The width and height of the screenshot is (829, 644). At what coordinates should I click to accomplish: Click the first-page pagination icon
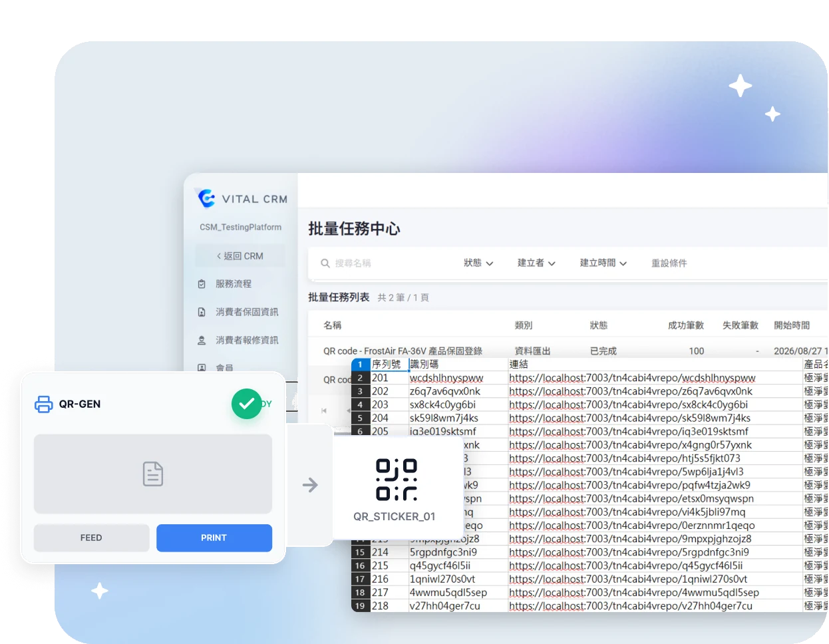324,410
